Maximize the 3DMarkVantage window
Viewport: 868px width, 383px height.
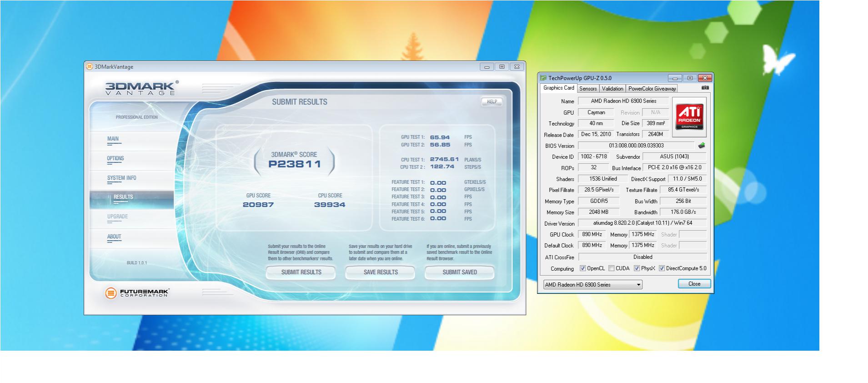coord(502,67)
